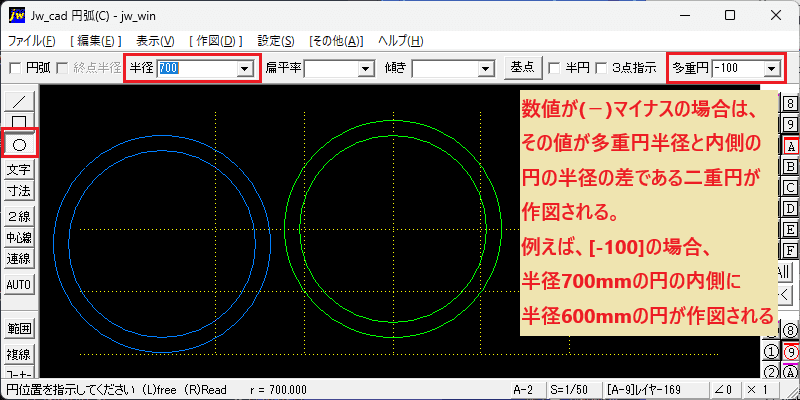
Task: Open the ファイル(F) menu
Action: [32, 41]
